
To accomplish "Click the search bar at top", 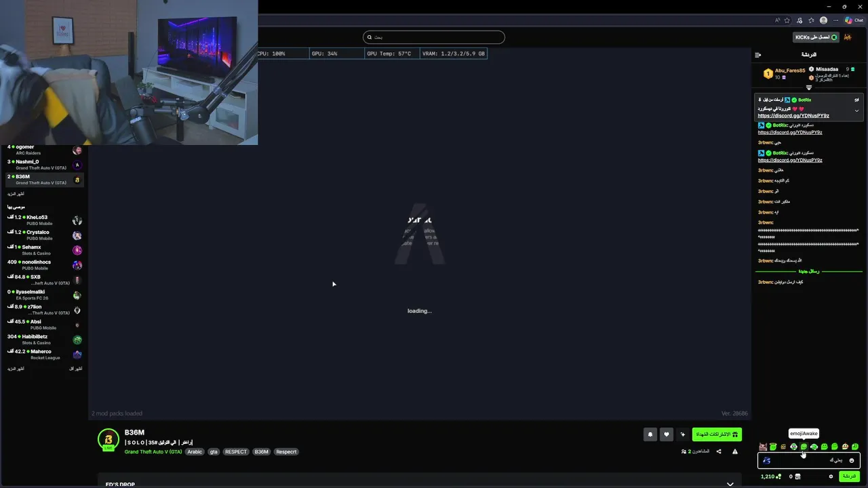I will coord(434,37).
